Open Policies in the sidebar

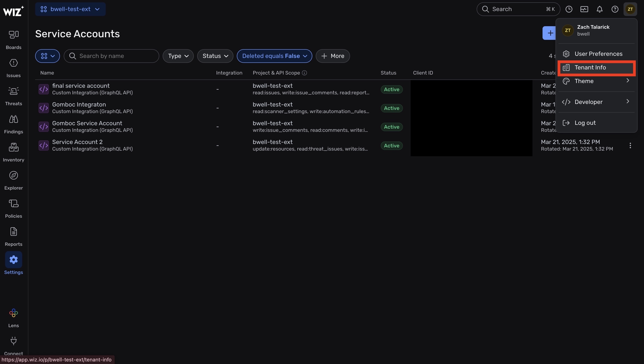point(13,209)
